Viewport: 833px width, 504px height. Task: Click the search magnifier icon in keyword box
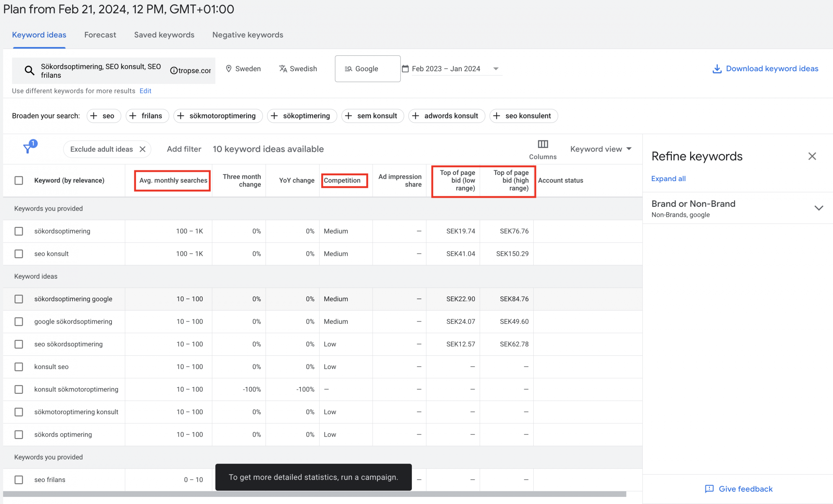pyautogui.click(x=29, y=70)
